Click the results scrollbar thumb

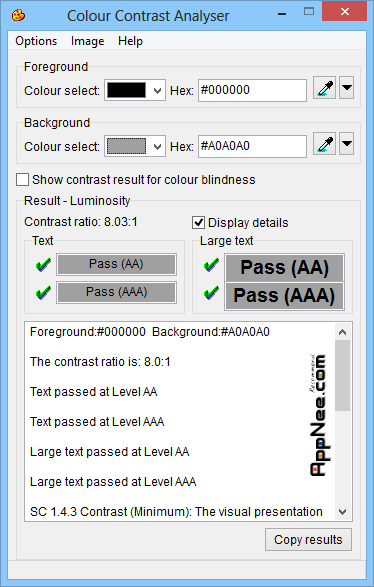point(342,375)
